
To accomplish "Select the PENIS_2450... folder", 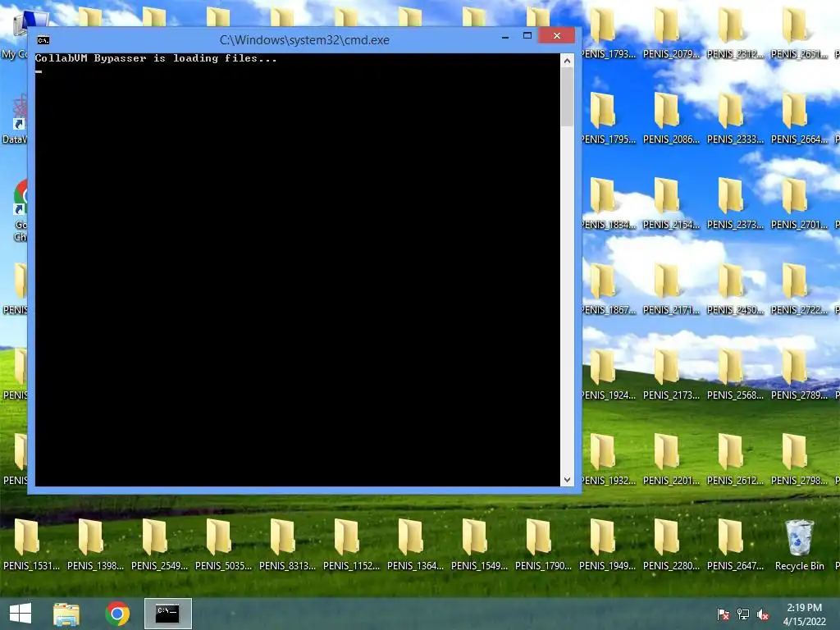I will 736,289.
